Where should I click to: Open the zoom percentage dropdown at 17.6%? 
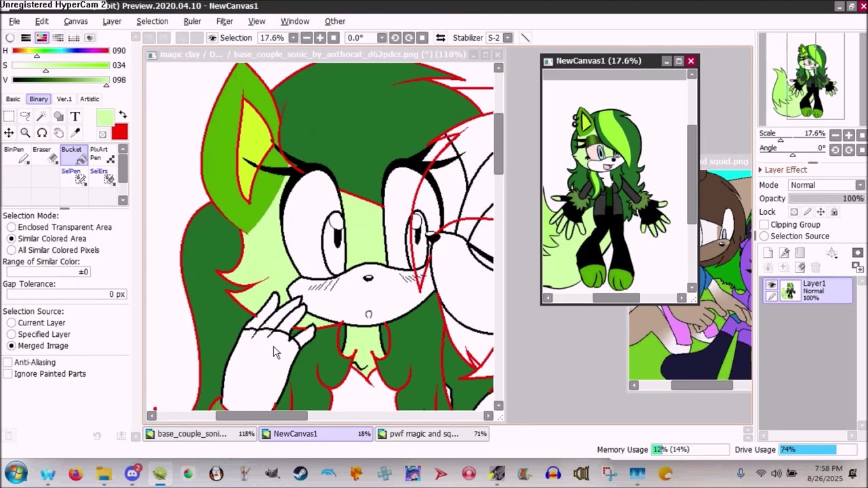[x=293, y=38]
